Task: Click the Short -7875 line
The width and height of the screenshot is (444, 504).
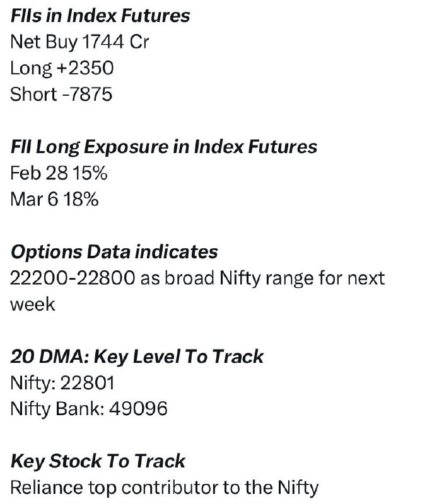Action: [x=61, y=94]
